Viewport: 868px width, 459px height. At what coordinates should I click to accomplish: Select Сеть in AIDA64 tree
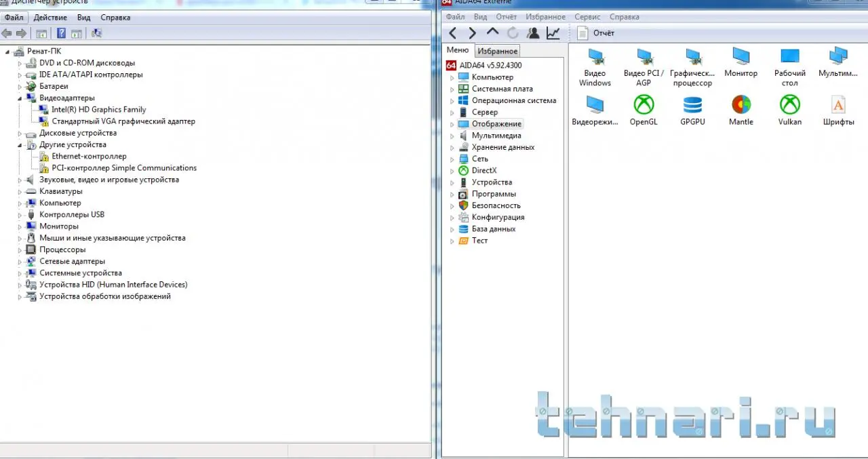pyautogui.click(x=480, y=159)
